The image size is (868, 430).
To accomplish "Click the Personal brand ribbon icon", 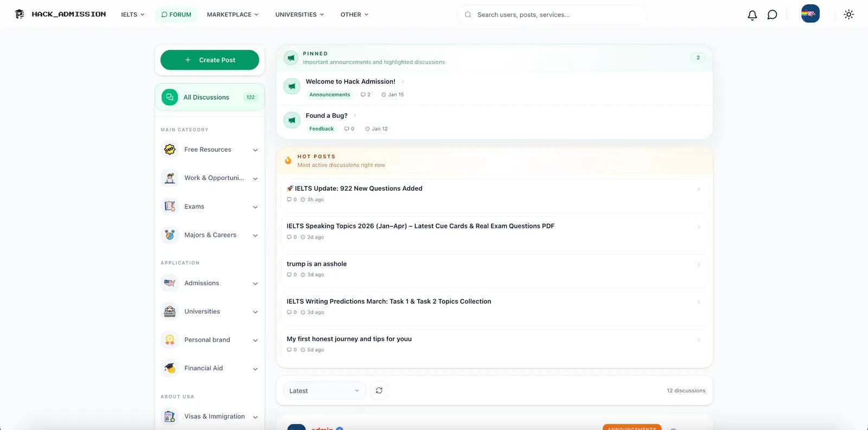I will [x=170, y=339].
